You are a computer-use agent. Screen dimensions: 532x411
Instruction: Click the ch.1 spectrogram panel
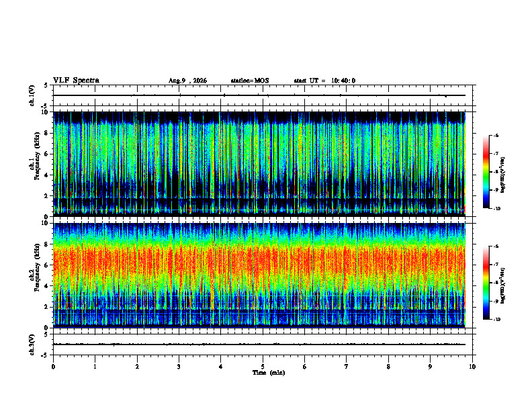tap(259, 164)
